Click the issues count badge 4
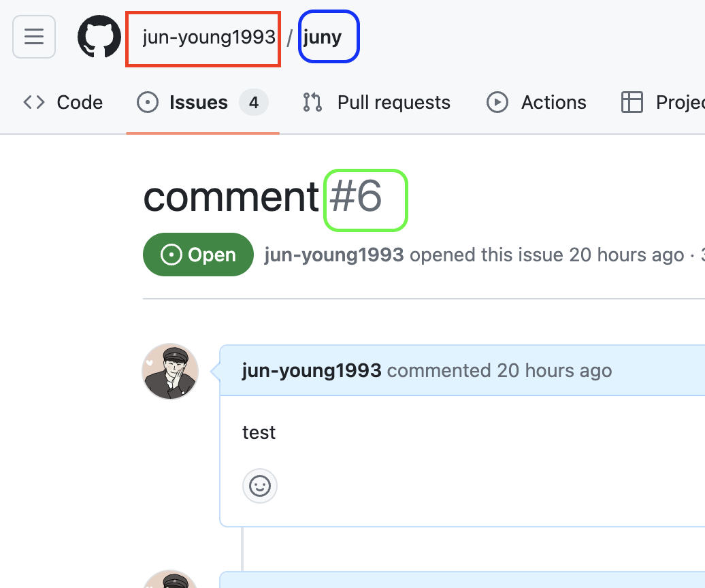The image size is (705, 588). coord(254,103)
